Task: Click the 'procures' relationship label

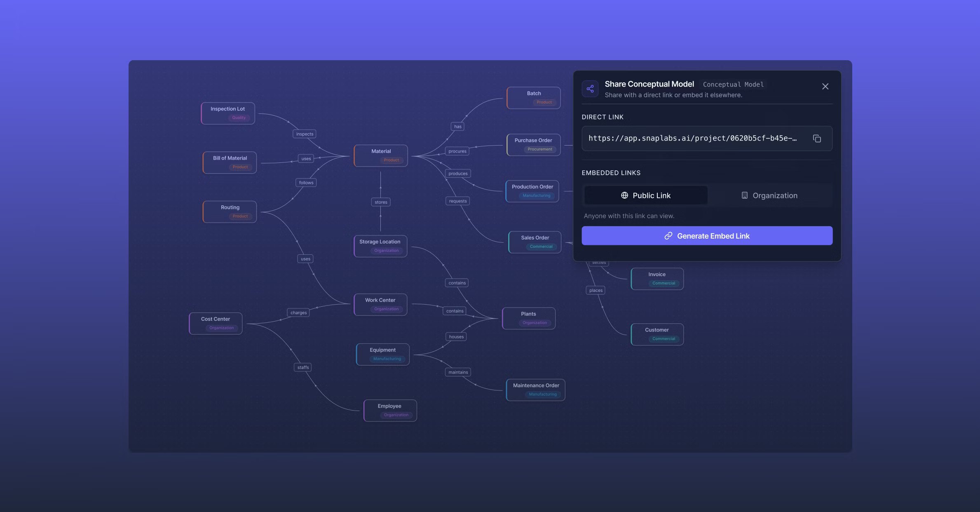Action: coord(457,151)
